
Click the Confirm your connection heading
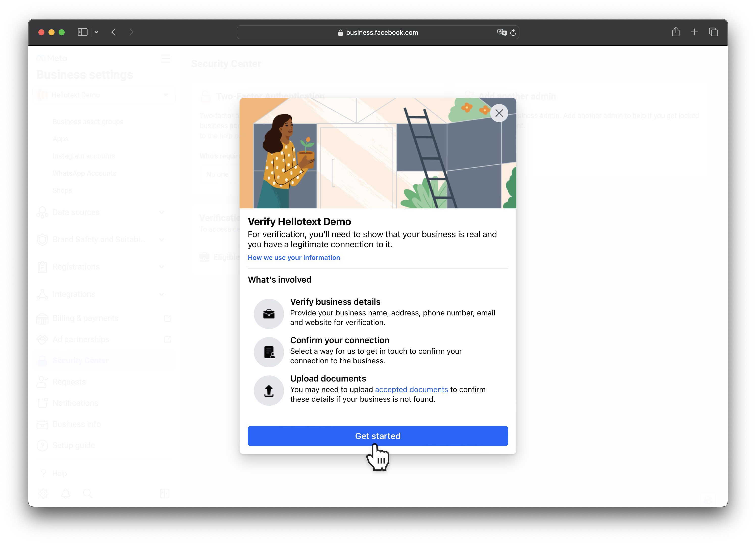click(x=340, y=340)
